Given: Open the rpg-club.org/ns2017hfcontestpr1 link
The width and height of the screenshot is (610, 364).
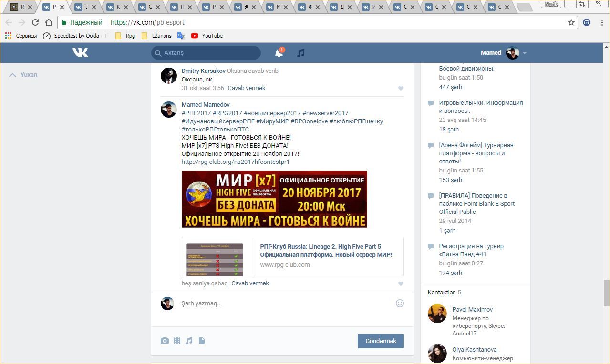Looking at the screenshot, I should pyautogui.click(x=236, y=162).
